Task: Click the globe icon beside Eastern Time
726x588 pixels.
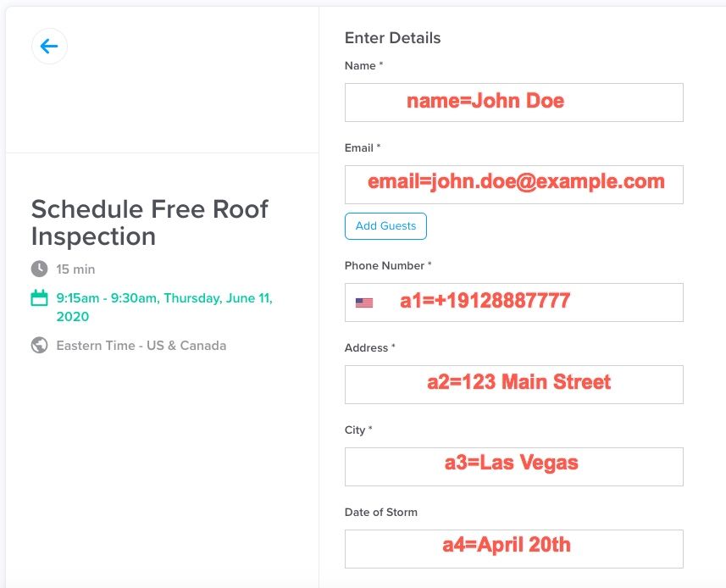Action: (x=39, y=346)
